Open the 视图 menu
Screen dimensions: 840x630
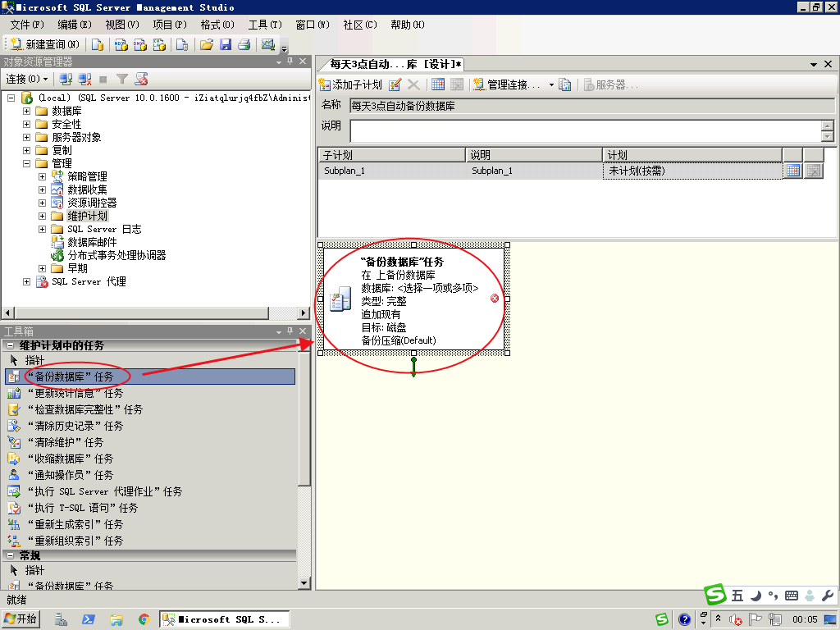pyautogui.click(x=122, y=25)
